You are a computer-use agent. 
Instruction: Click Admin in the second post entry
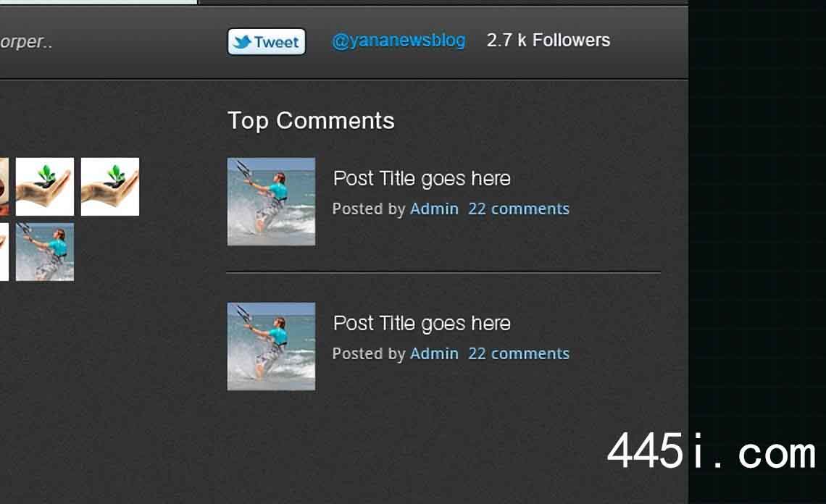pos(434,354)
